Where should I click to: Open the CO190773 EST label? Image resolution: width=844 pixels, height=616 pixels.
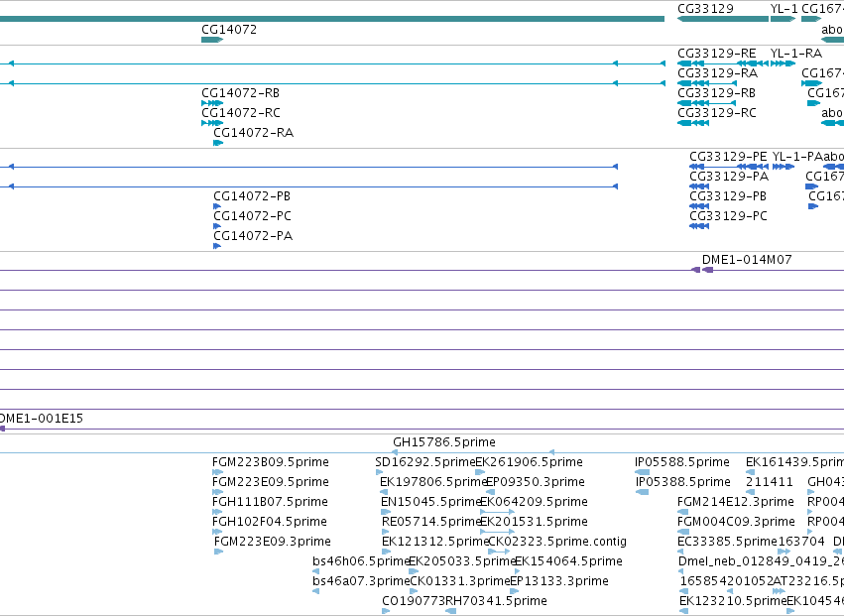coord(414,601)
